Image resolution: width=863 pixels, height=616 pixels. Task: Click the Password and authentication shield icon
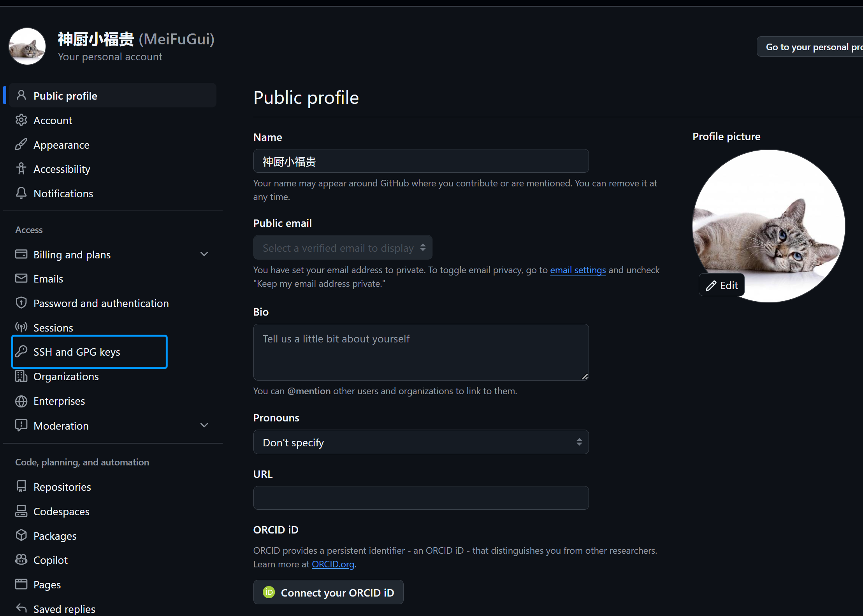(x=21, y=303)
